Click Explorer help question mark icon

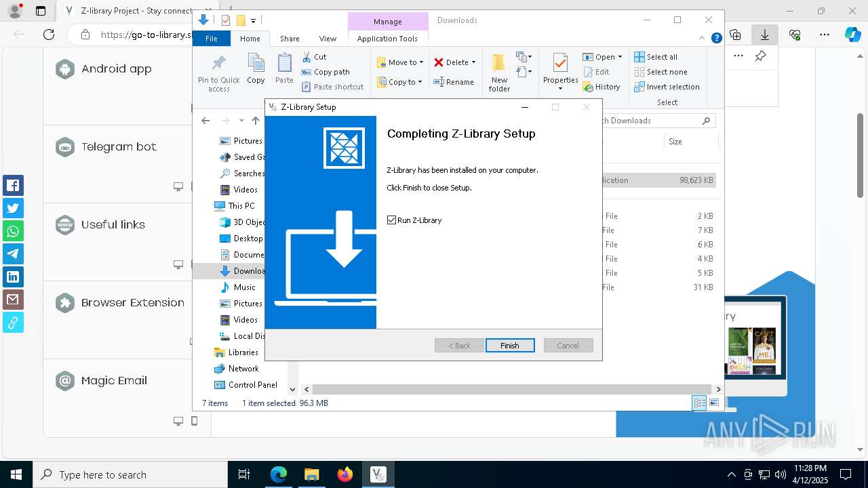point(716,39)
